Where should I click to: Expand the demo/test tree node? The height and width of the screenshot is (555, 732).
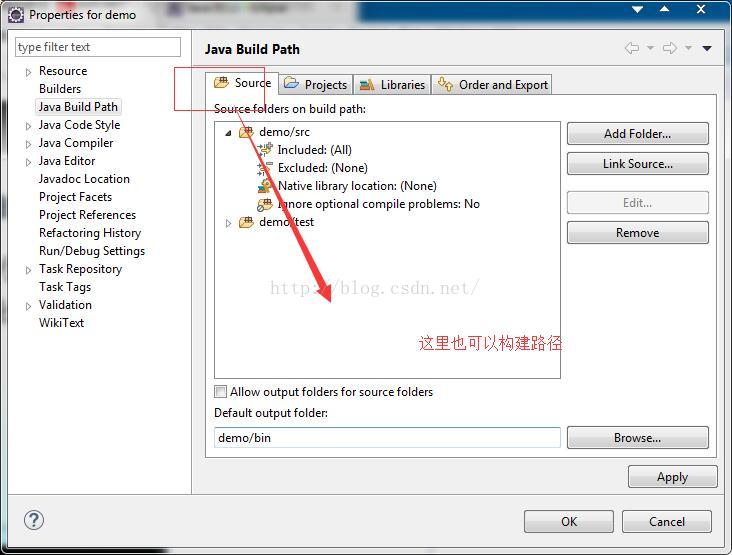click(228, 223)
